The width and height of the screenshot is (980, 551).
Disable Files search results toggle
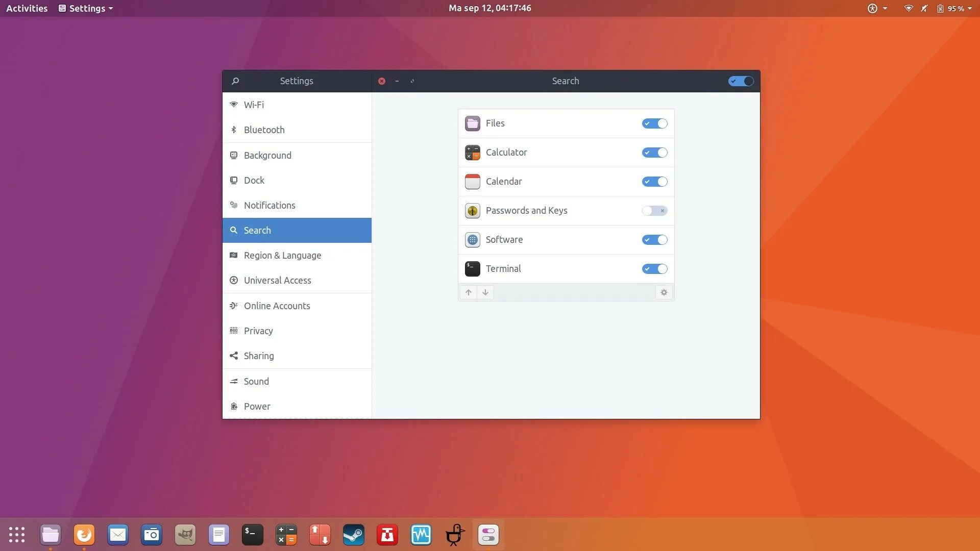654,123
